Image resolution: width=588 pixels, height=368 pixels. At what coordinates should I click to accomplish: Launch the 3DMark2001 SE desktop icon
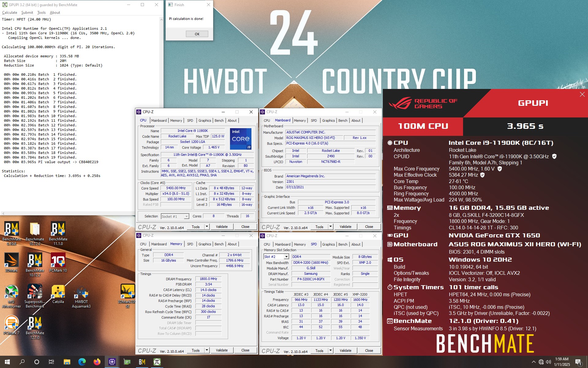[128, 296]
